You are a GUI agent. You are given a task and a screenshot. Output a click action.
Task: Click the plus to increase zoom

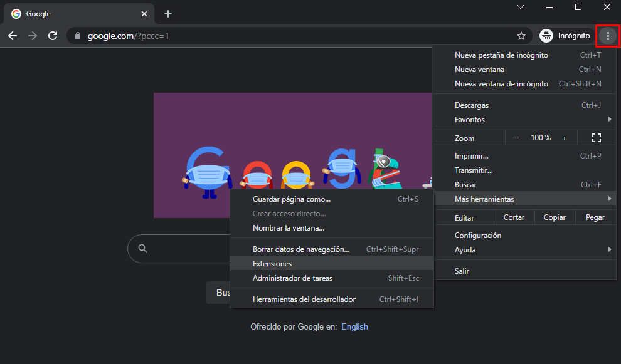(564, 137)
